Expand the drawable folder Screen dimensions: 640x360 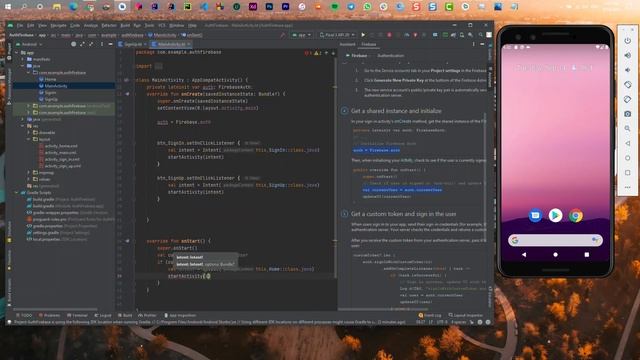29,133
